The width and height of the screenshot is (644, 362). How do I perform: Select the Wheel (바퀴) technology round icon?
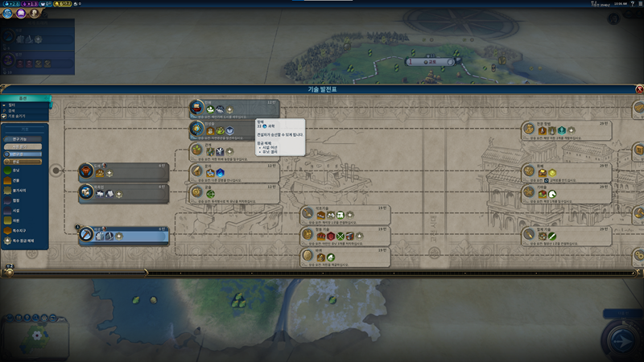tap(308, 256)
